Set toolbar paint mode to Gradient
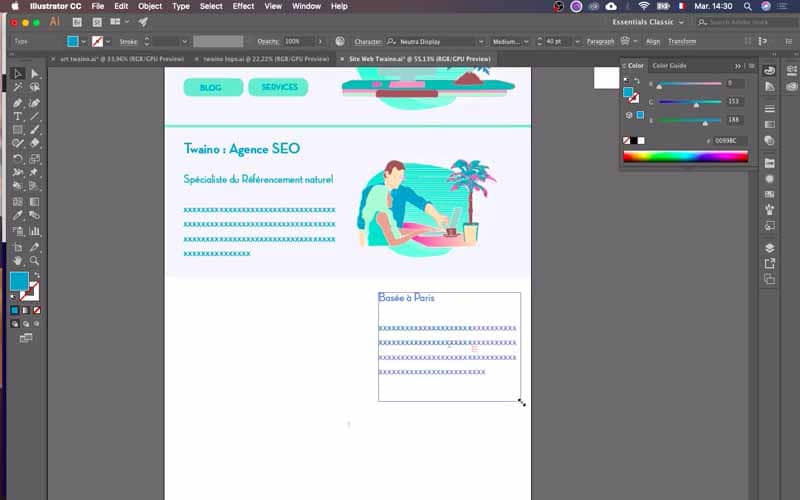Viewport: 800px width, 500px height. coord(26,310)
